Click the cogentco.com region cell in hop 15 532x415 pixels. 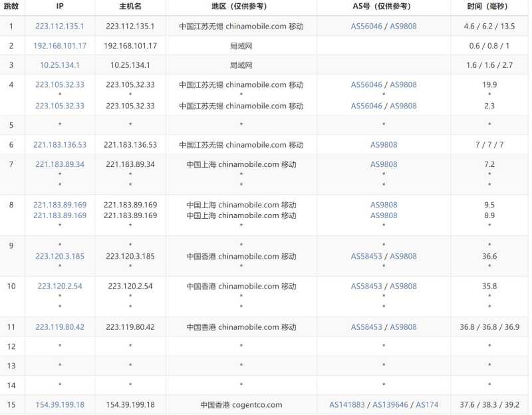coord(241,405)
